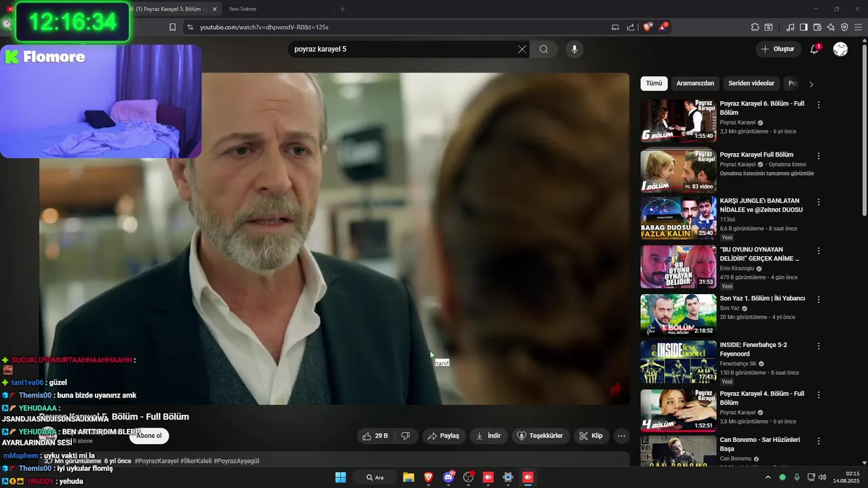The image size is (868, 488).
Task: Open Poyraz Karayel Full Bölüm playlist thumbnail
Action: pyautogui.click(x=678, y=171)
